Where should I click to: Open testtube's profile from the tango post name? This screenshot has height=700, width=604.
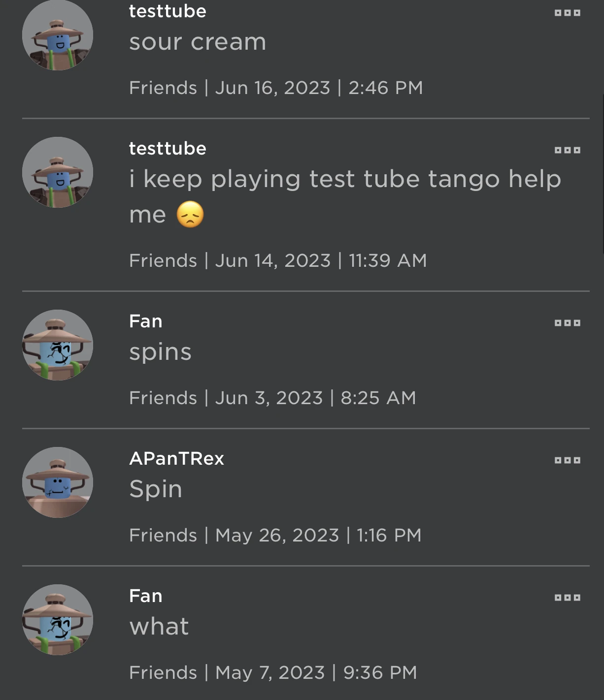(168, 149)
